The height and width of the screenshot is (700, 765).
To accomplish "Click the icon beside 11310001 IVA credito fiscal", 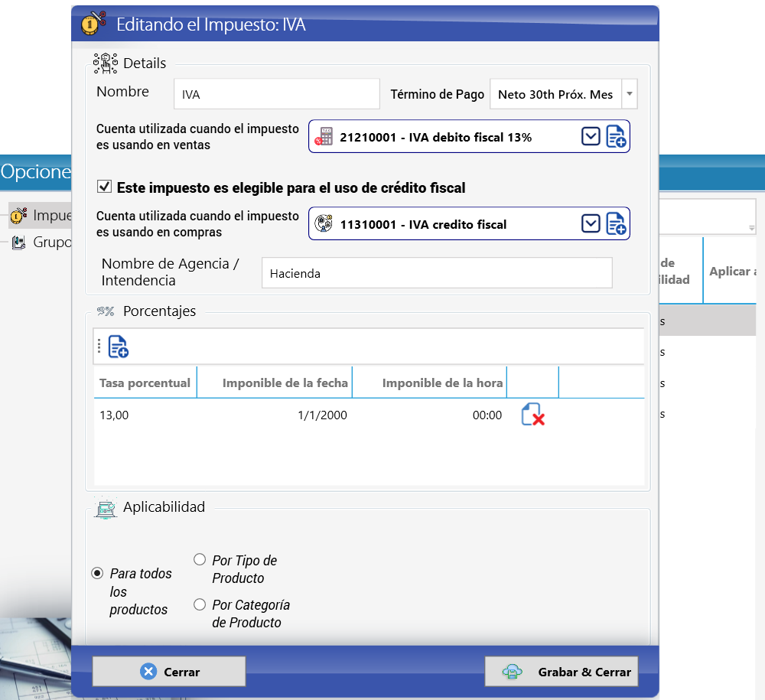I will point(324,224).
